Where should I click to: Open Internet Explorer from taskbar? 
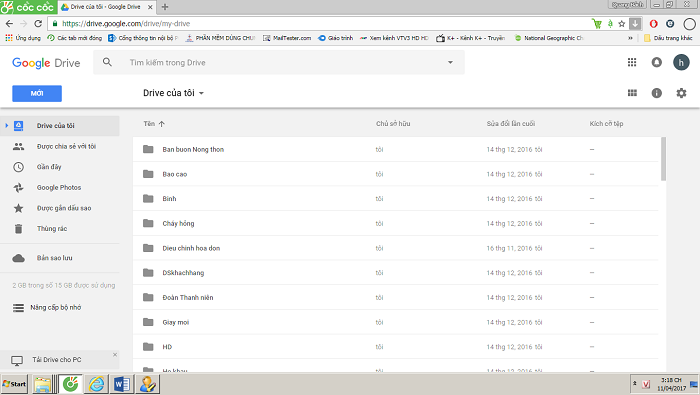tap(96, 384)
